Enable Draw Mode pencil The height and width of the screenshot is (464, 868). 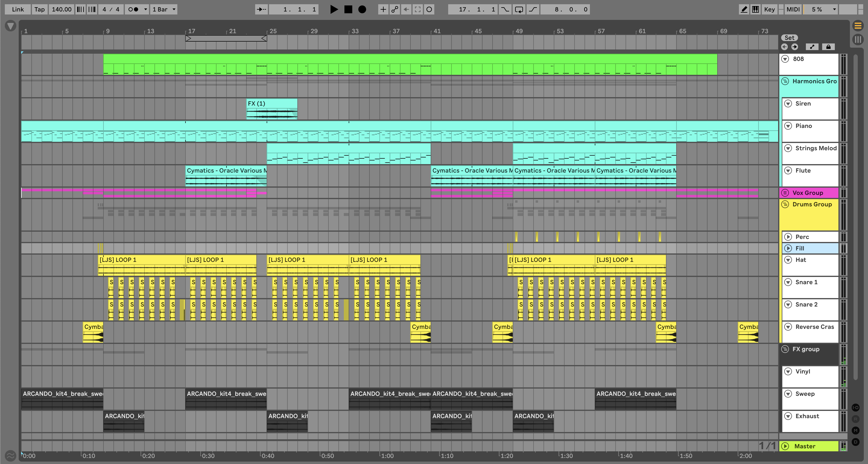click(744, 9)
